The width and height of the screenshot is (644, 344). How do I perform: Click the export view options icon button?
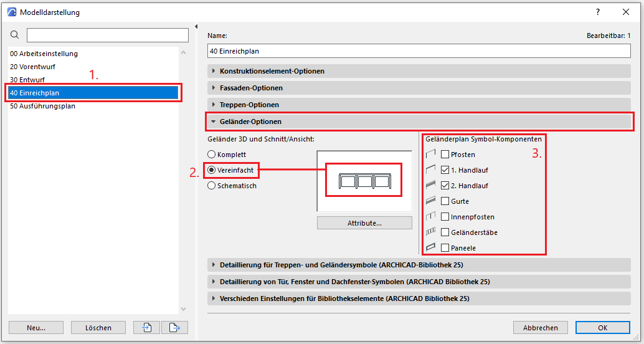(x=174, y=327)
